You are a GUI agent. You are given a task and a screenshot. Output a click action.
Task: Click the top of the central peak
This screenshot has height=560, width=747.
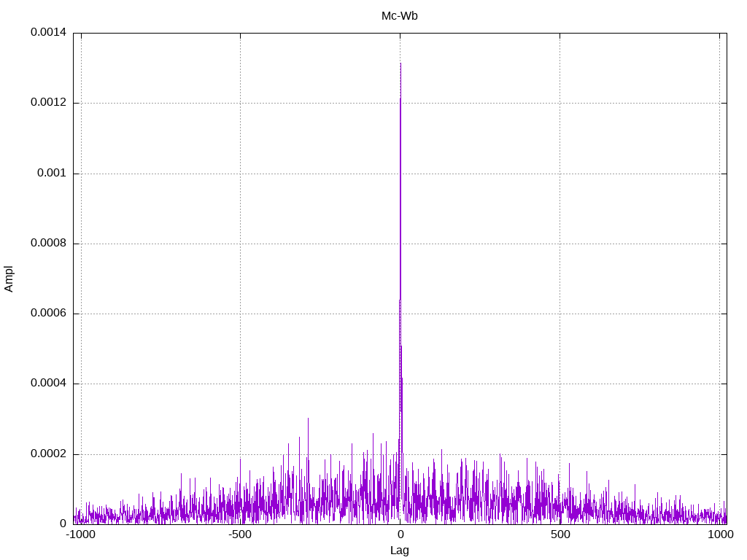click(400, 64)
